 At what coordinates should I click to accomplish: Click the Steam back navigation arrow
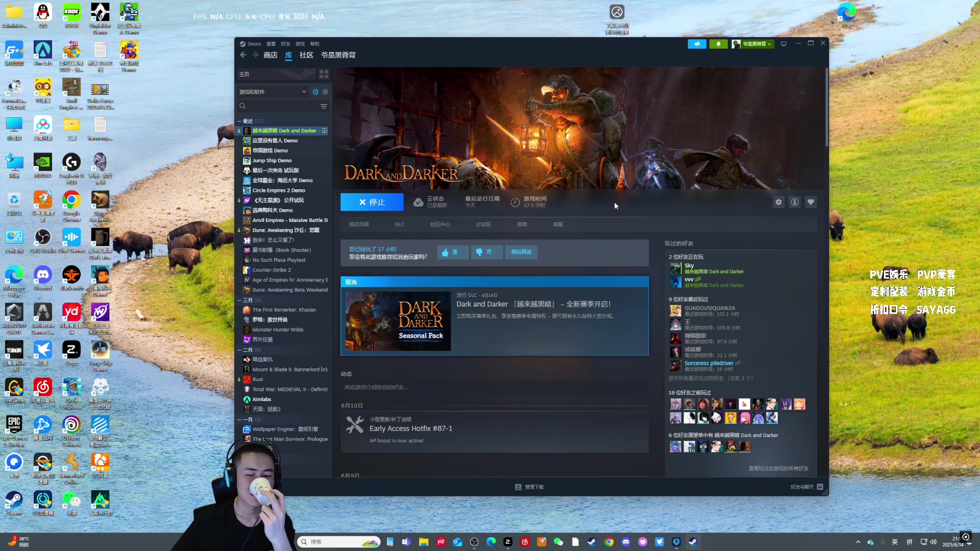[x=243, y=55]
